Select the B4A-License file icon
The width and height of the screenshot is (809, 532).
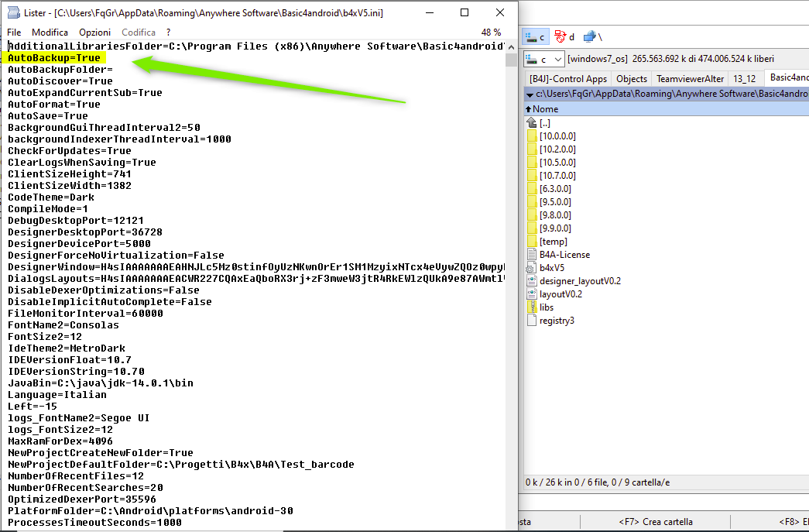[x=532, y=255]
